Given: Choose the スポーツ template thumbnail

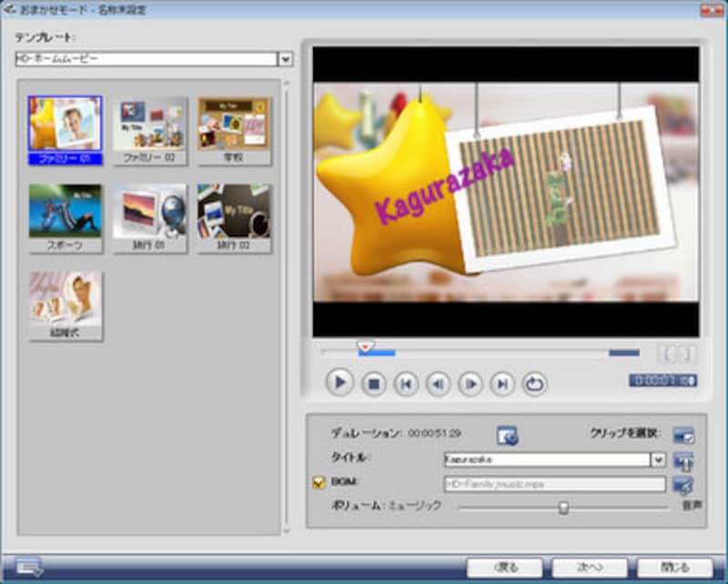Looking at the screenshot, I should (x=66, y=212).
